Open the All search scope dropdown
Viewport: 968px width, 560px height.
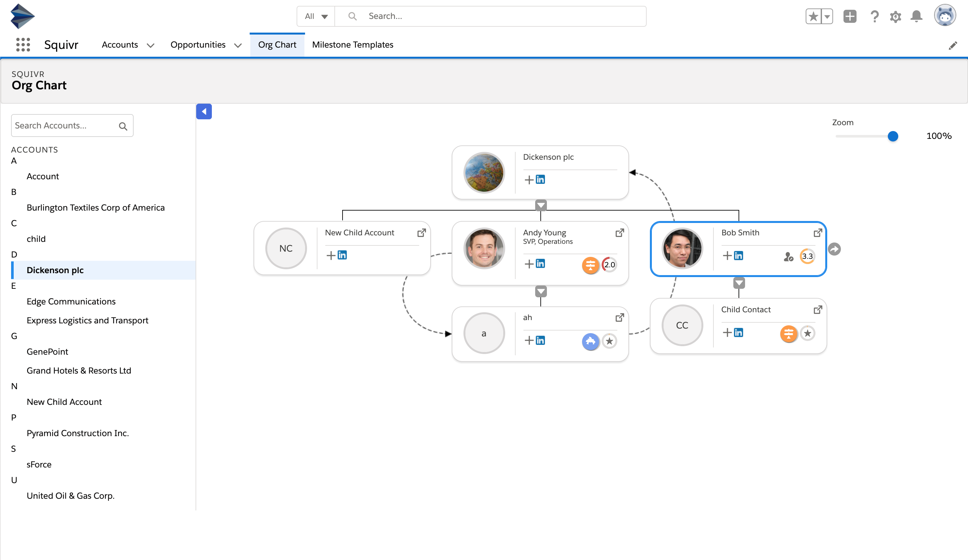tap(316, 16)
